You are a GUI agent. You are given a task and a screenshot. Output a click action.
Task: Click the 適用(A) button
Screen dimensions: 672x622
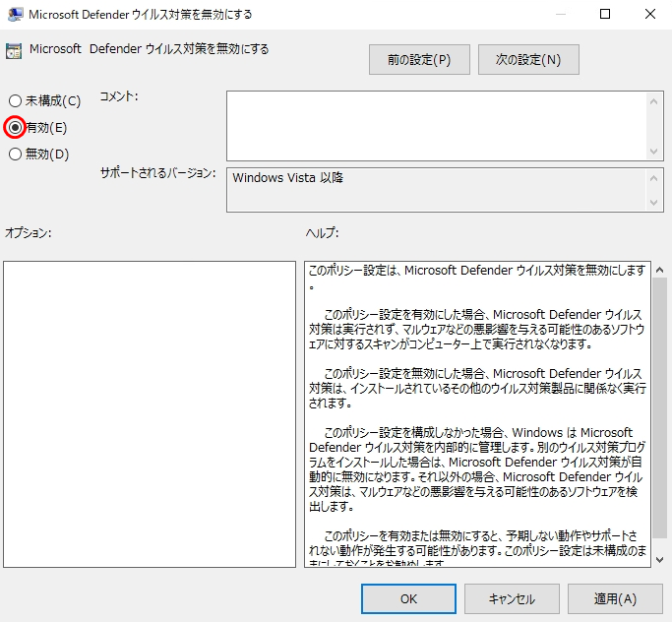click(x=615, y=598)
